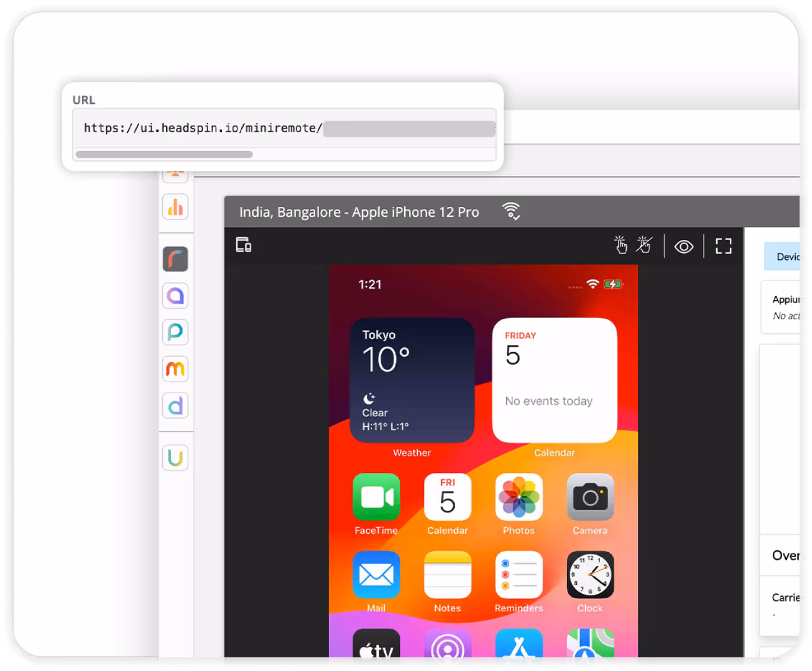The image size is (812, 671).
Task: Open Photos app on the iPhone
Action: pyautogui.click(x=519, y=497)
